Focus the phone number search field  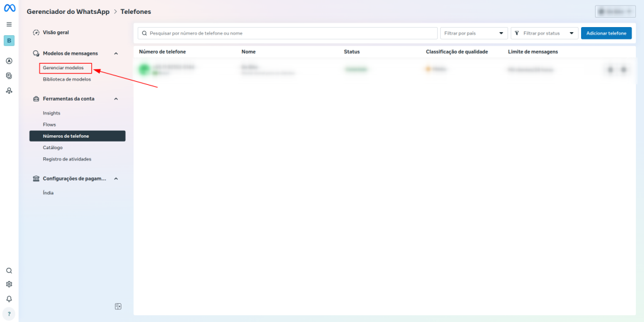click(x=288, y=33)
